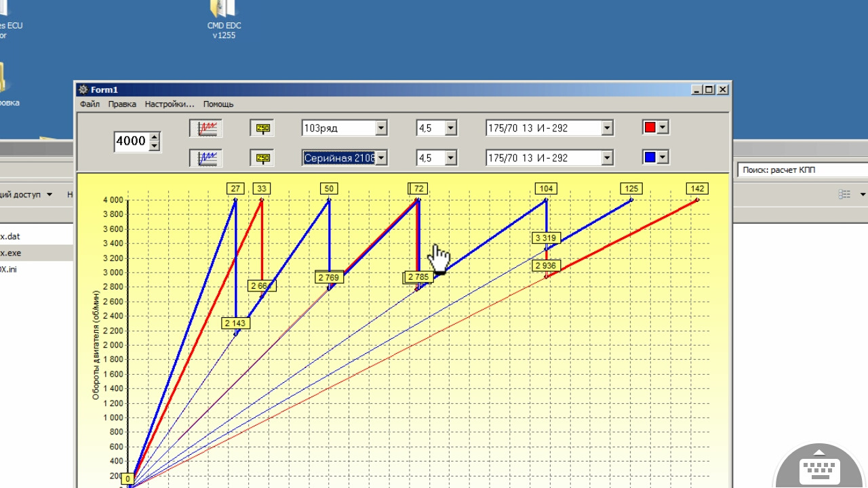
Task: Click the 33 speed label on chart
Action: [x=262, y=188]
